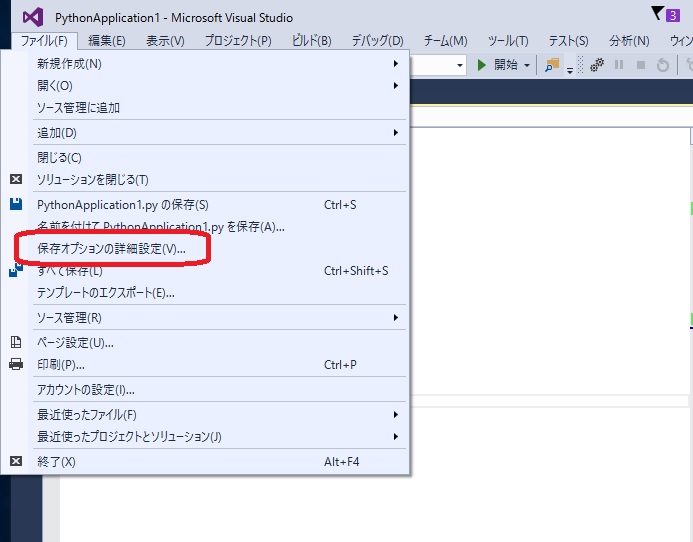Click the printer icon
The width and height of the screenshot is (693, 542).
16,364
